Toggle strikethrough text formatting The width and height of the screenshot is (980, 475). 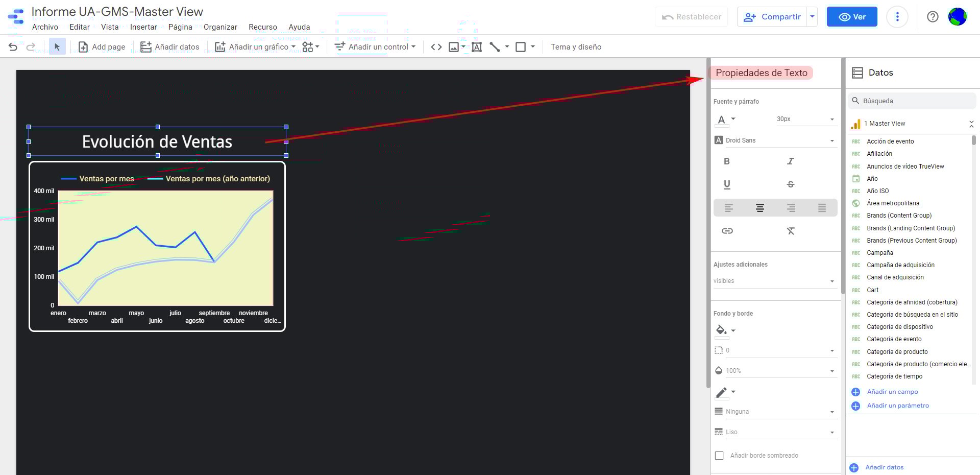(x=790, y=184)
